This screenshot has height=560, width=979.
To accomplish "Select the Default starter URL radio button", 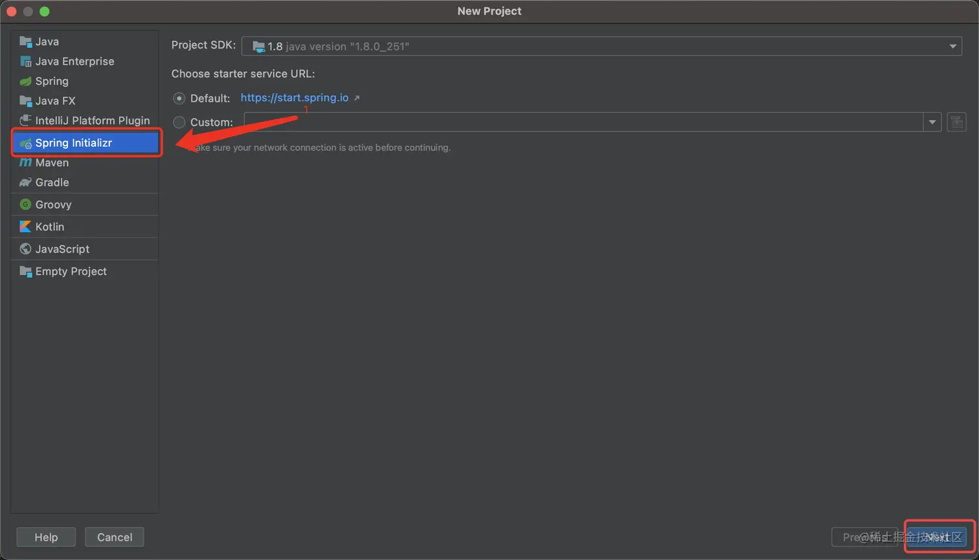I will coord(179,98).
